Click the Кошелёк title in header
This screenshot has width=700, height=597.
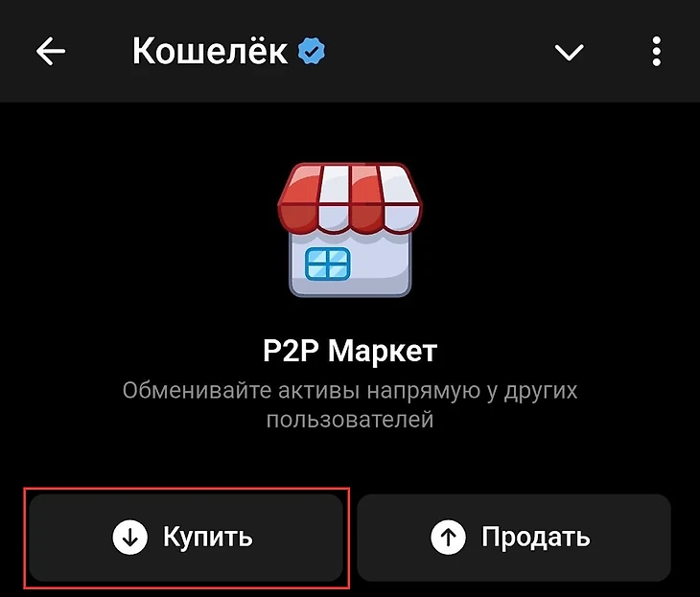[210, 52]
